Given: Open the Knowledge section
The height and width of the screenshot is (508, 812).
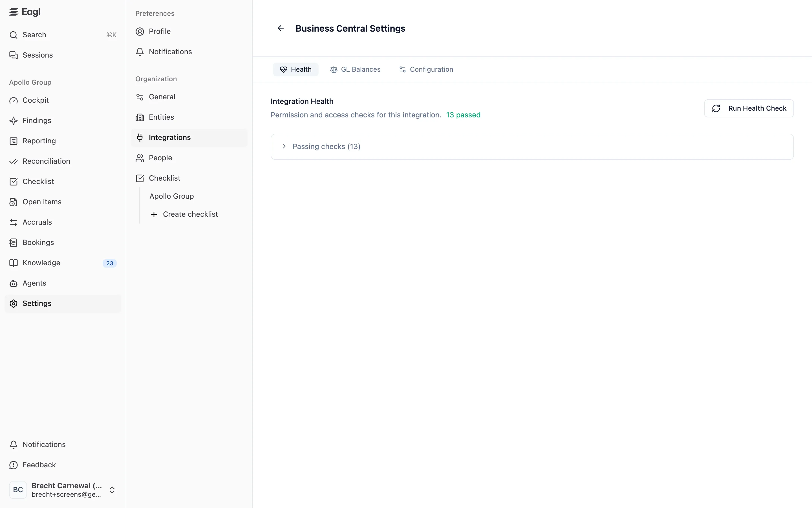Looking at the screenshot, I should click(x=63, y=263).
